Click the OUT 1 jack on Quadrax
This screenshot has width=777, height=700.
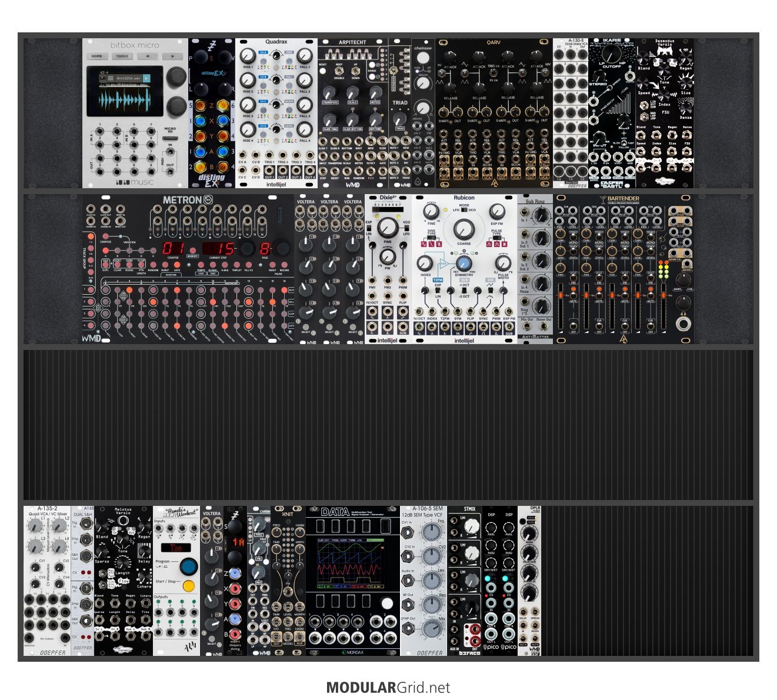(269, 169)
